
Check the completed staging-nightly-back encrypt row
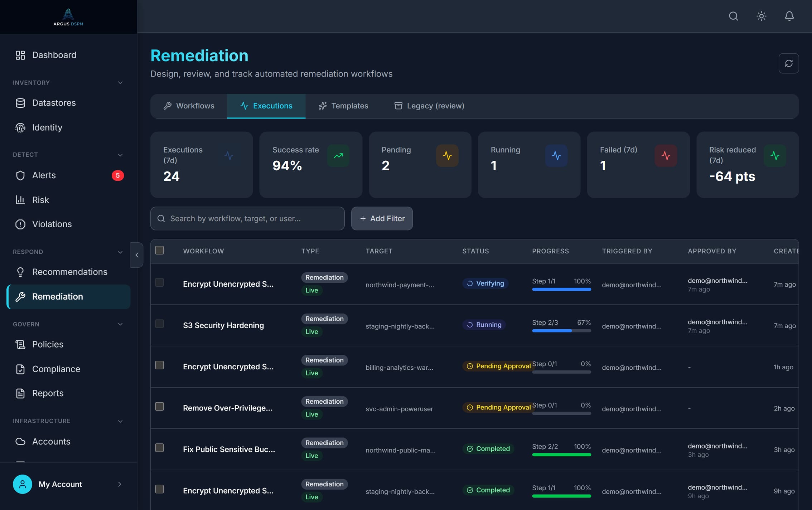click(159, 489)
